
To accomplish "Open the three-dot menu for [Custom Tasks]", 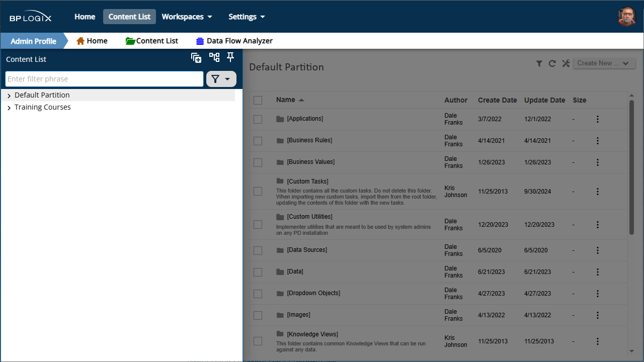I will pos(598,192).
